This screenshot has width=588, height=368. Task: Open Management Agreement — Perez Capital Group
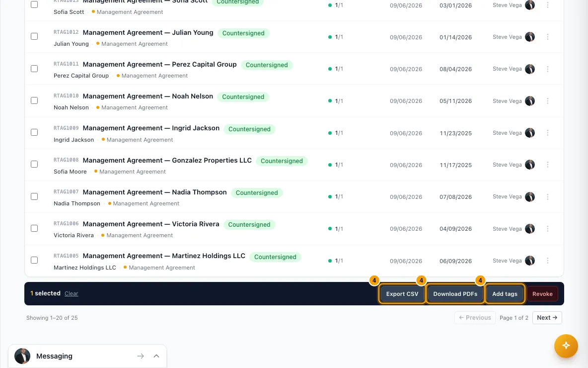(x=160, y=65)
